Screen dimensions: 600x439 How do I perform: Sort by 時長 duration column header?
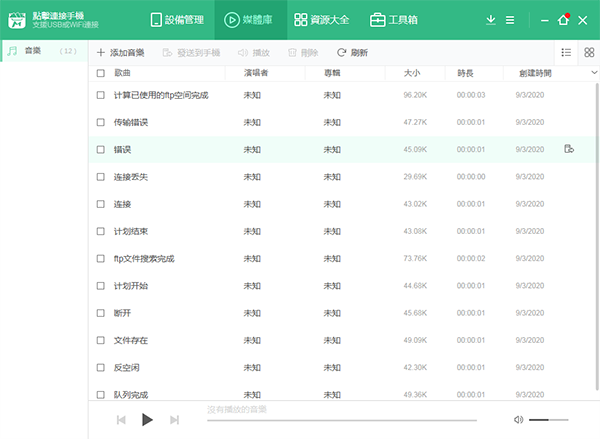[465, 73]
